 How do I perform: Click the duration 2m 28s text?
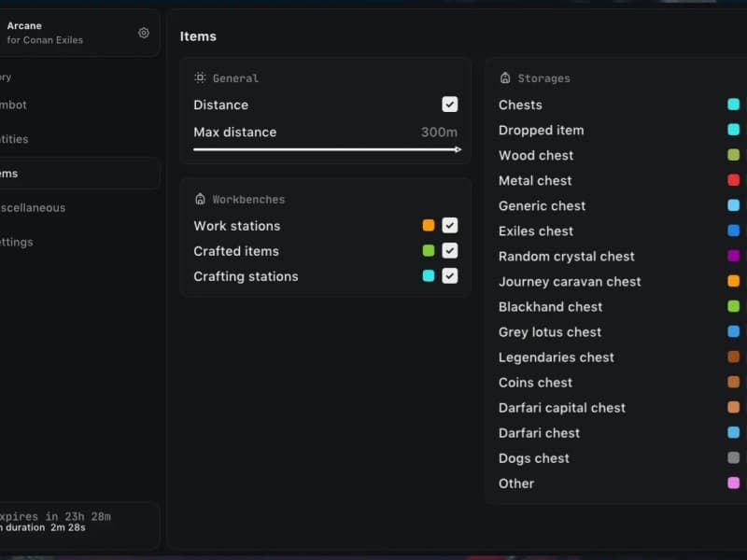(x=43, y=527)
